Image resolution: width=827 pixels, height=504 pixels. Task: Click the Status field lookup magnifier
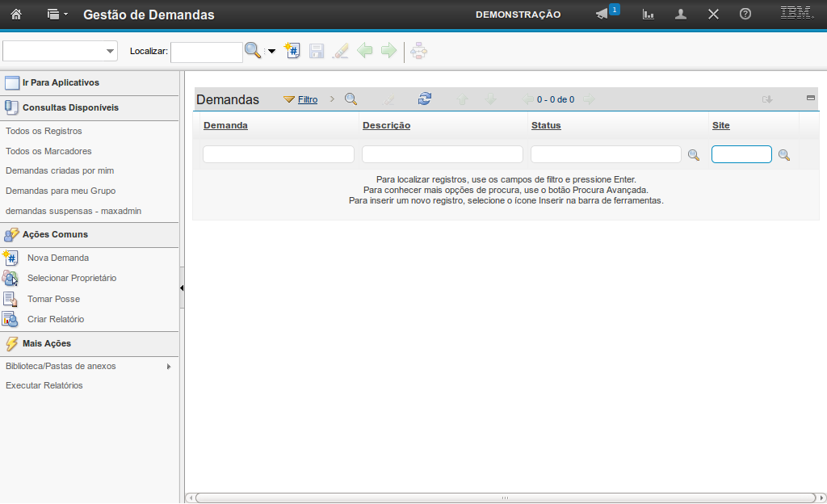[x=693, y=155]
